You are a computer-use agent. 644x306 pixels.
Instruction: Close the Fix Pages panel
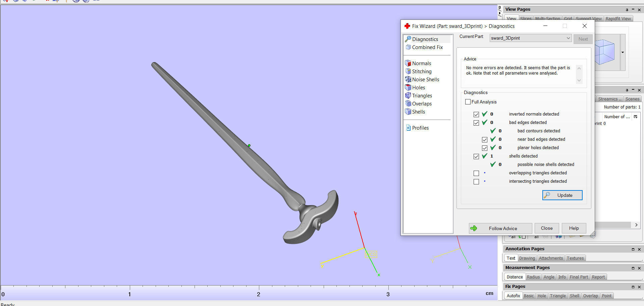point(639,287)
